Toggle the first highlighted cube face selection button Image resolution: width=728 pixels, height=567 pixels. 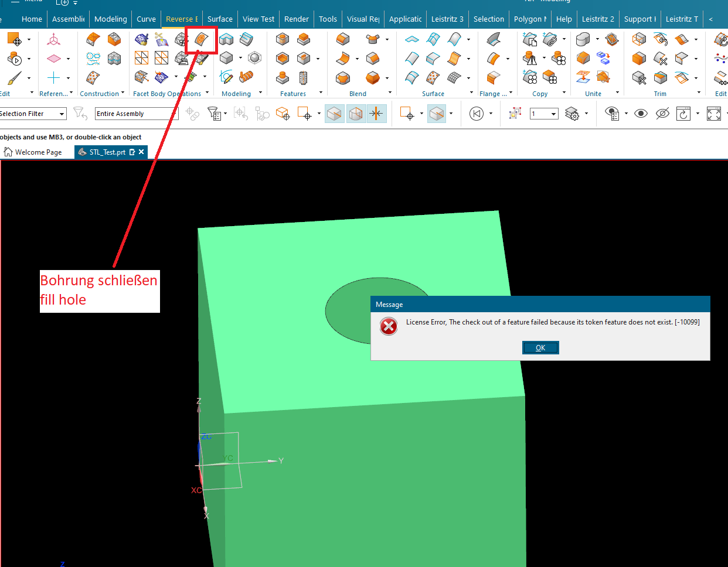point(335,114)
